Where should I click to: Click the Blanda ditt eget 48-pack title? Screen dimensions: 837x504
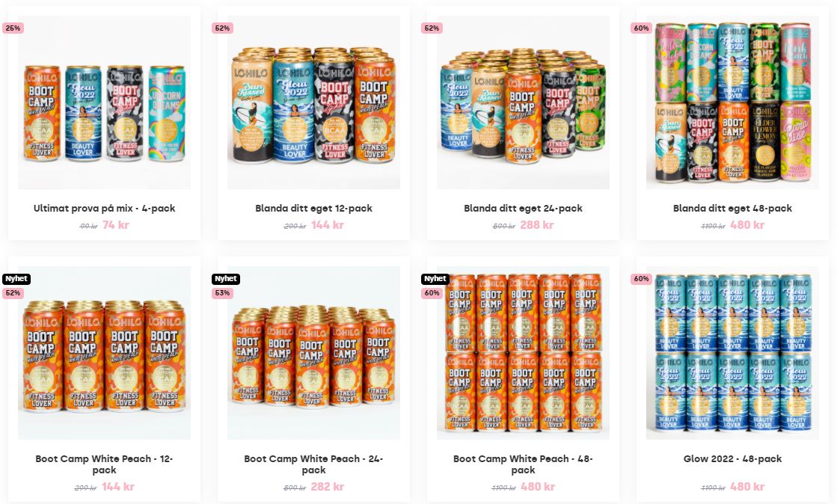click(732, 208)
